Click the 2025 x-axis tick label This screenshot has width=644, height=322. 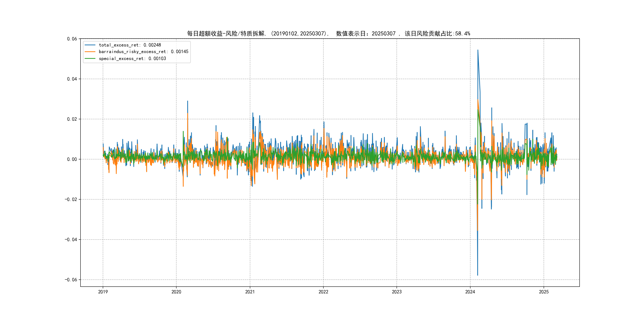point(543,292)
